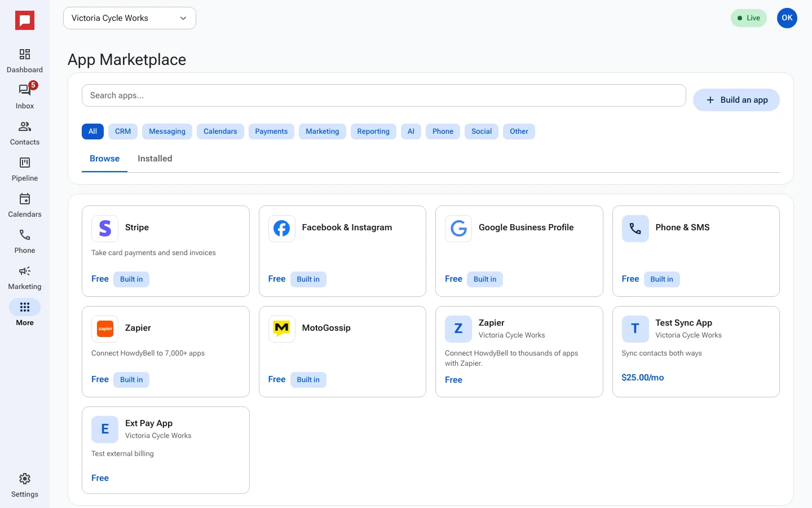
Task: Filter apps by Messaging category
Action: click(x=167, y=132)
